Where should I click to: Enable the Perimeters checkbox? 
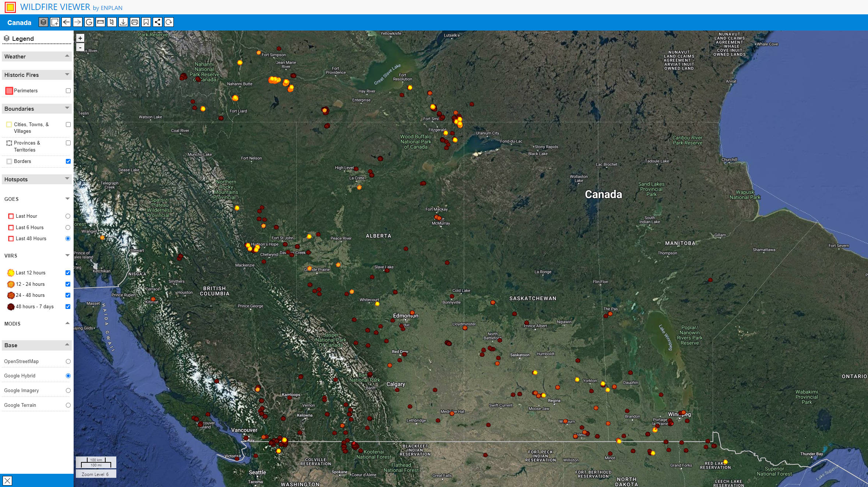[68, 90]
